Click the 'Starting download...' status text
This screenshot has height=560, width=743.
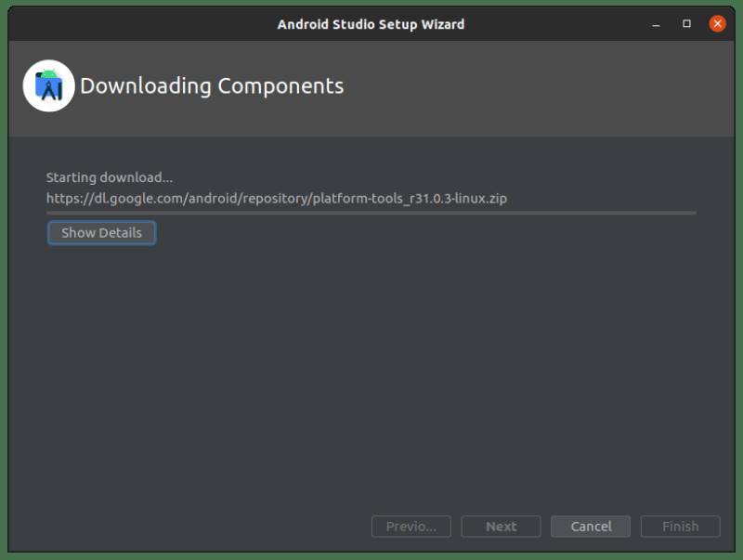pos(110,177)
